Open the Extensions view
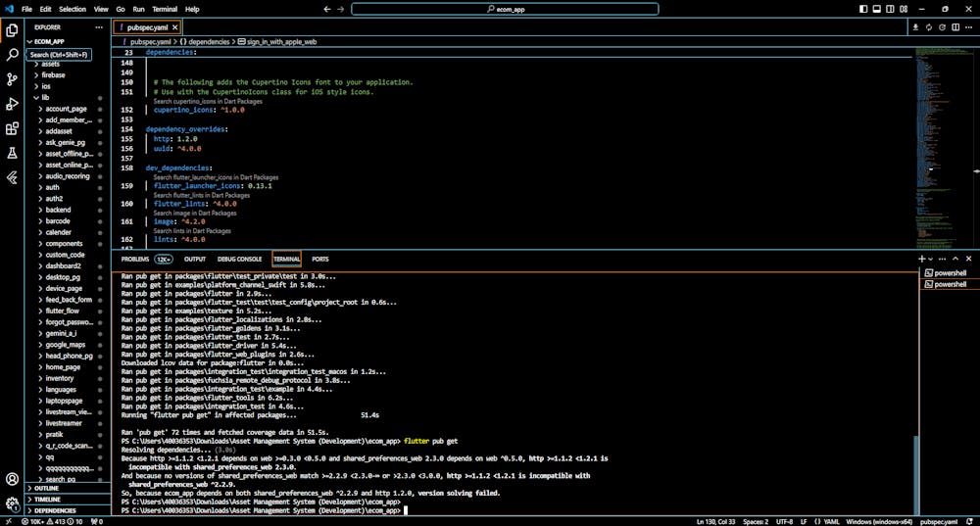Viewport: 980px width, 526px height. (x=12, y=128)
